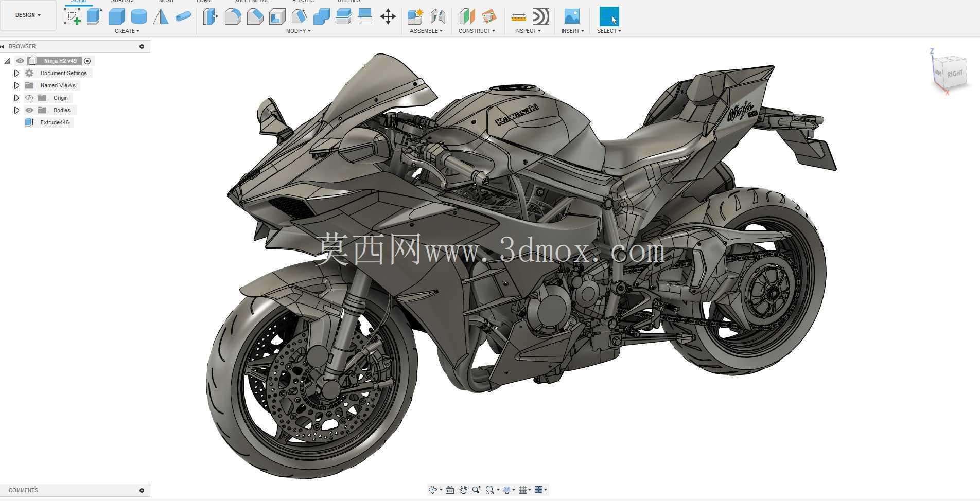This screenshot has width=980, height=501.
Task: Open the Browser panel options button
Action: coord(142,46)
